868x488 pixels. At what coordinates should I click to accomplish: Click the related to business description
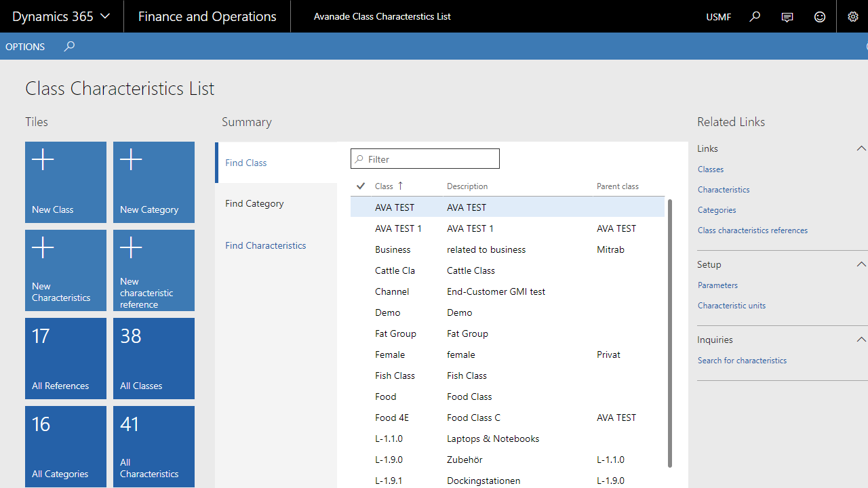pyautogui.click(x=486, y=249)
